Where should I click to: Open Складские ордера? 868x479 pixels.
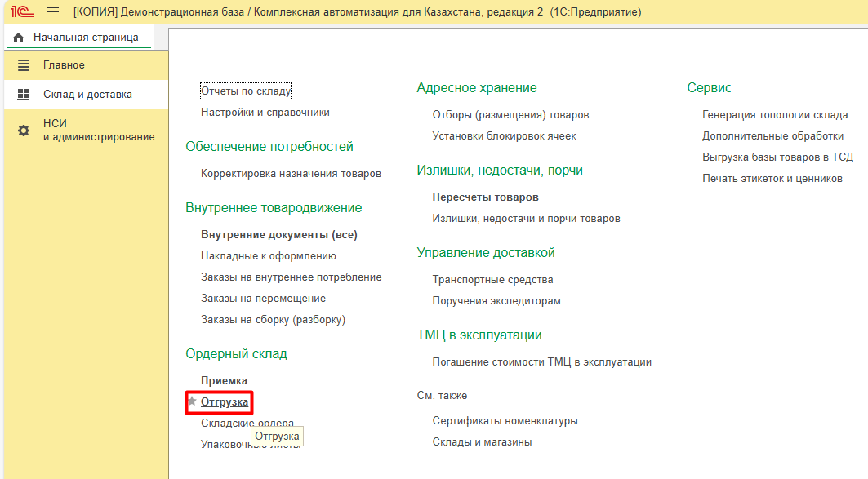coord(247,424)
